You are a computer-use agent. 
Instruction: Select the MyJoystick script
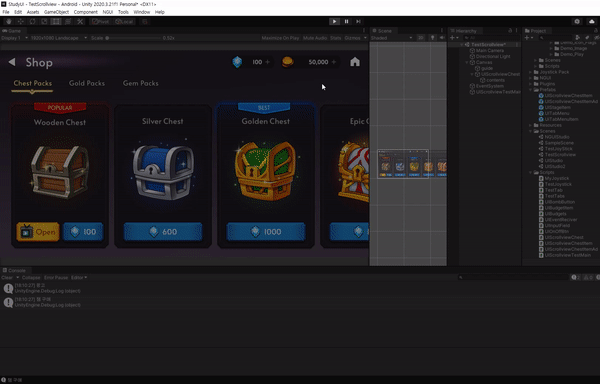pos(556,178)
